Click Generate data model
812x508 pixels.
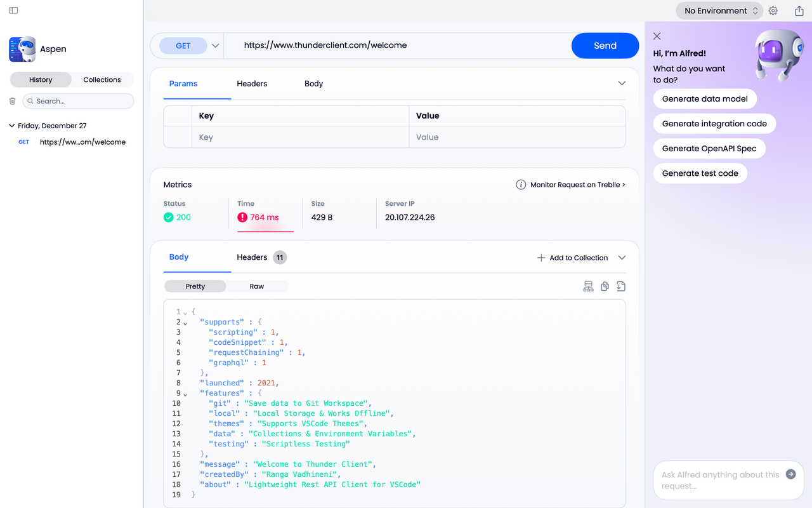tap(705, 98)
